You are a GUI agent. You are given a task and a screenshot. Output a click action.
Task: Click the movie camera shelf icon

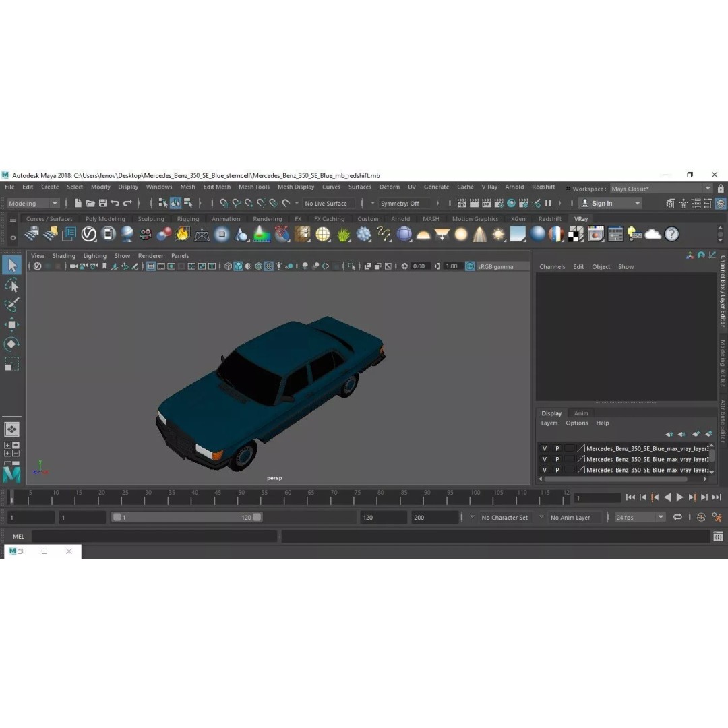(146, 235)
